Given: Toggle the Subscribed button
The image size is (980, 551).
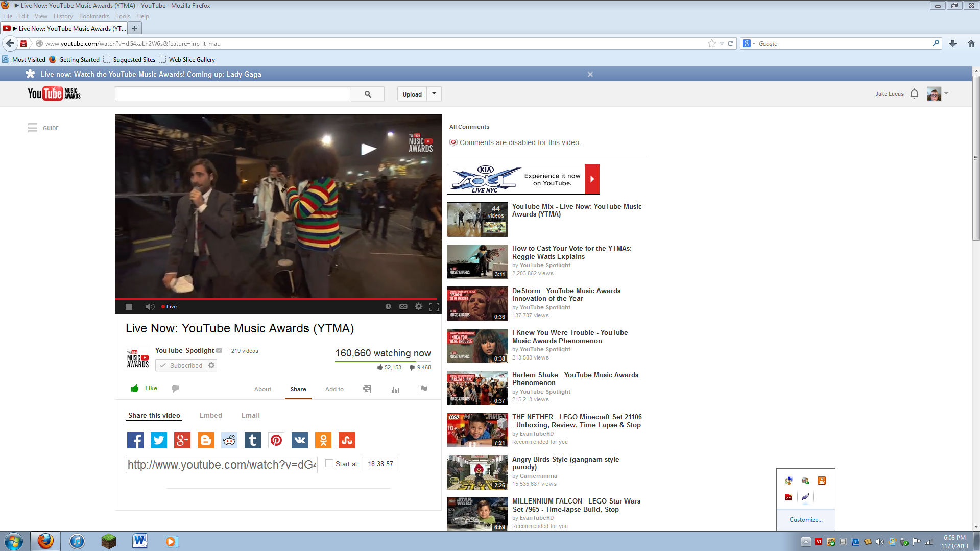Looking at the screenshot, I should (181, 366).
